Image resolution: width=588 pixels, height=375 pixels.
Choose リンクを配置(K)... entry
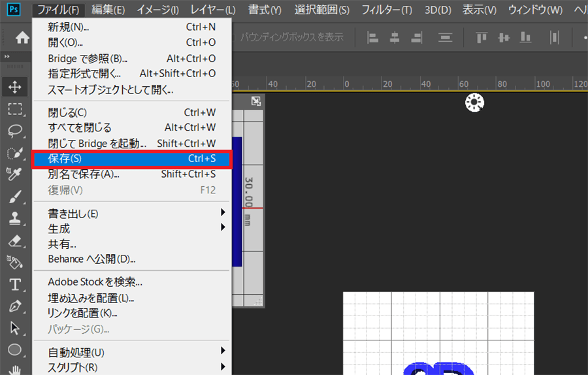coord(131,313)
